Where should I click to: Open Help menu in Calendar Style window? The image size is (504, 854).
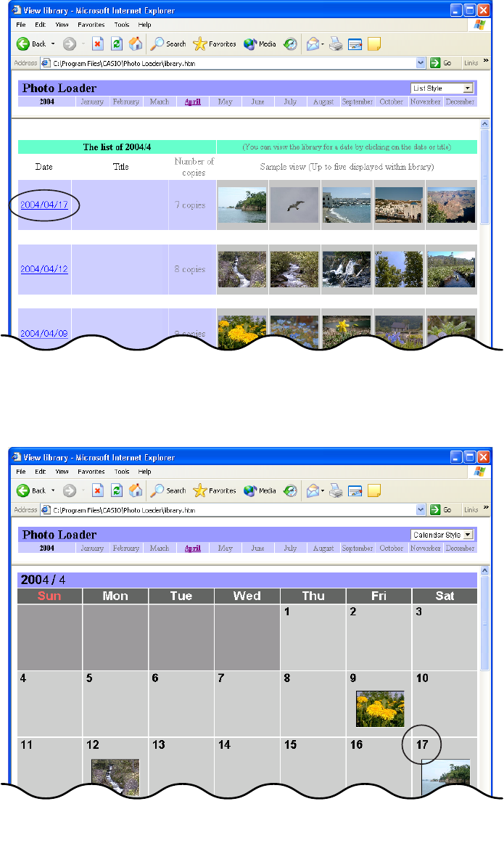click(x=144, y=472)
